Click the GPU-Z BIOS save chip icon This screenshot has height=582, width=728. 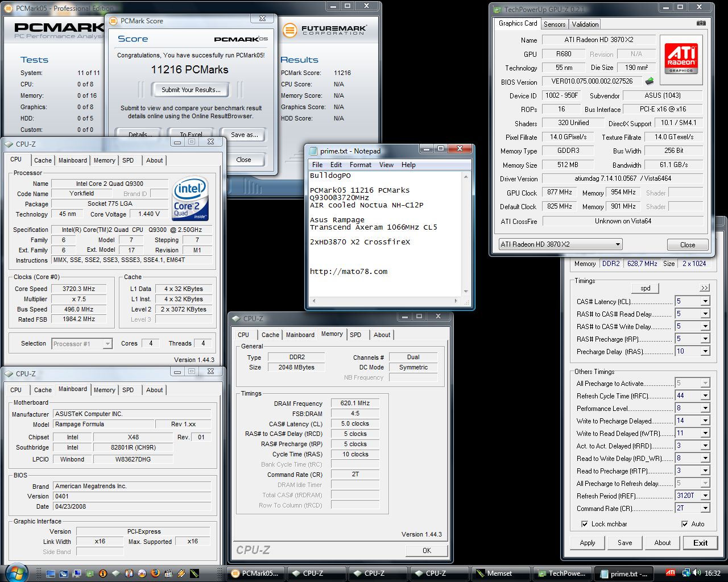pos(649,81)
